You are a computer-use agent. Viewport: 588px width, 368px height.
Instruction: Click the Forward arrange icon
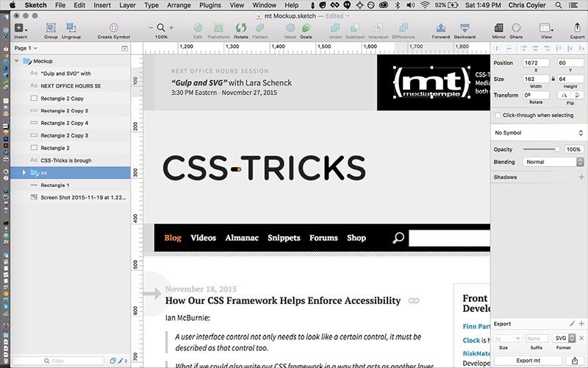441,28
